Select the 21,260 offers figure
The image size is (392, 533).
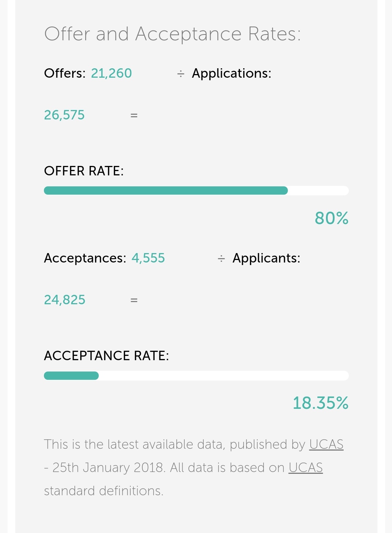[111, 73]
